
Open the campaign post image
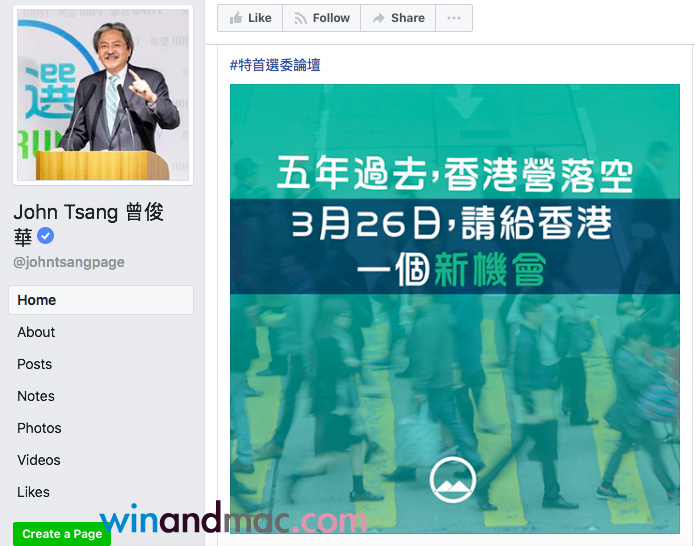click(455, 308)
